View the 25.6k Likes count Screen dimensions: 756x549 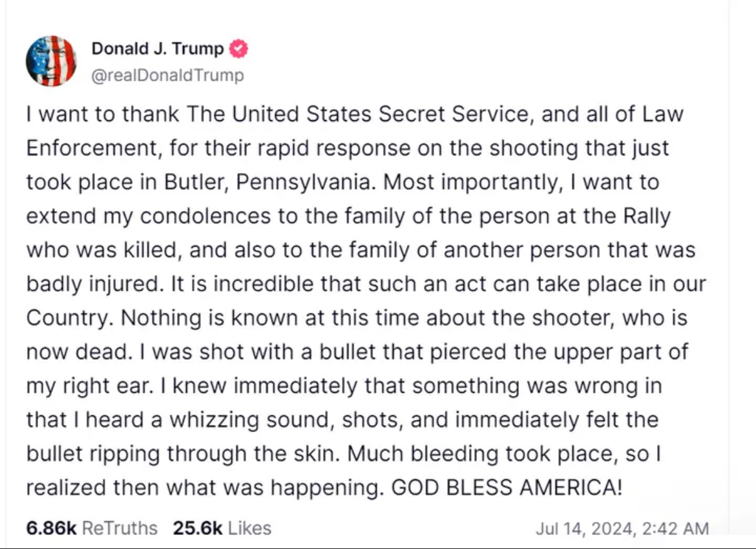(x=198, y=528)
